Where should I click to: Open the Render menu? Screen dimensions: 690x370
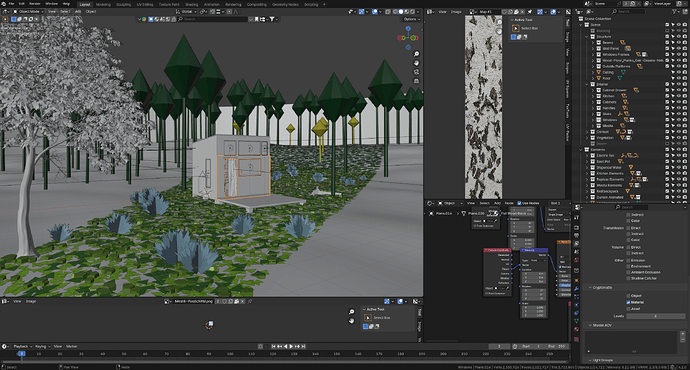click(x=35, y=4)
